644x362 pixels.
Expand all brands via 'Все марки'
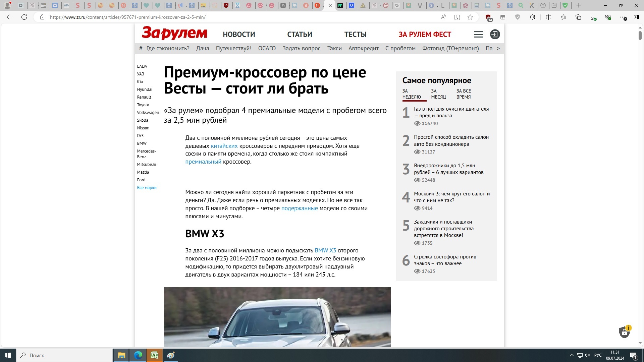coord(147,188)
